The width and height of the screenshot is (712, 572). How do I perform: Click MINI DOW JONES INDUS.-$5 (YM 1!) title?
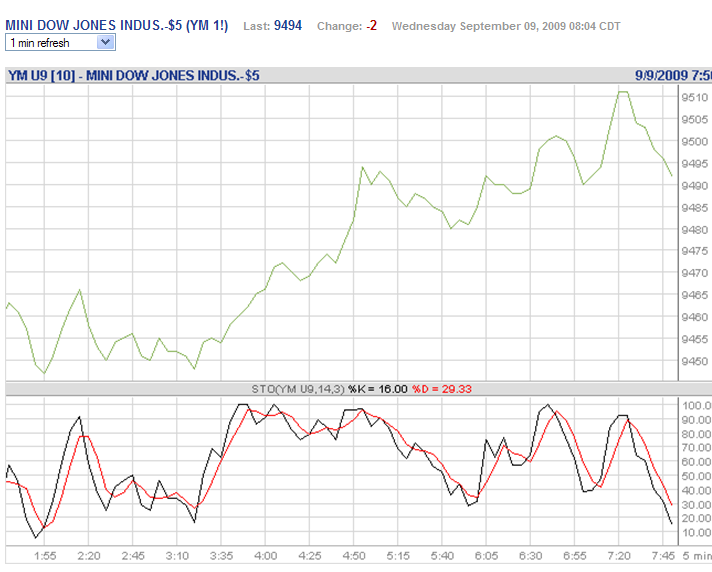point(117,25)
